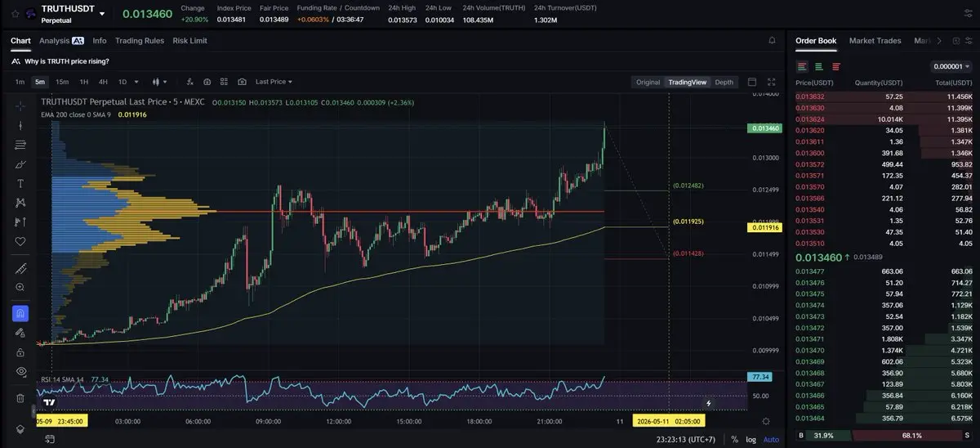Click the 0.013477 bid price row
Screen dimensions: 980x448
click(884, 271)
